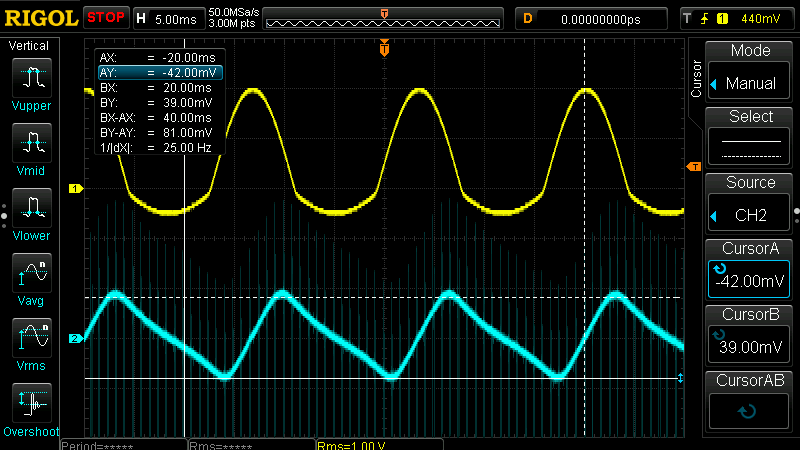
Task: Select the Overshoot measurement icon
Action: click(x=33, y=403)
